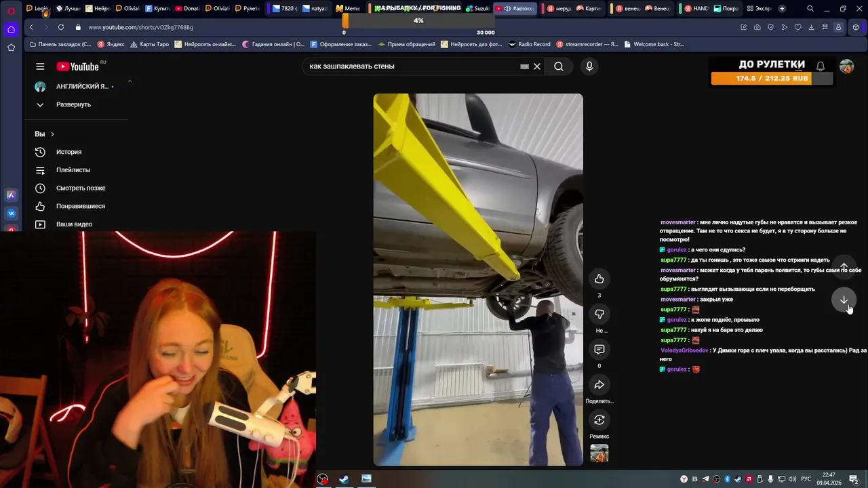Image resolution: width=868 pixels, height=488 pixels.
Task: Expand subscriptions list with Развернуть
Action: click(73, 104)
